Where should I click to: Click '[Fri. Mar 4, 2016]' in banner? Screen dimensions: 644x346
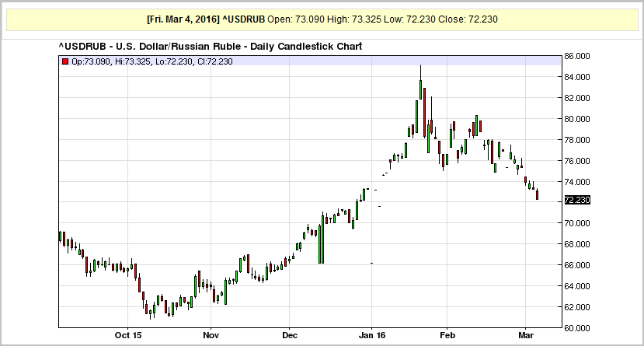183,19
